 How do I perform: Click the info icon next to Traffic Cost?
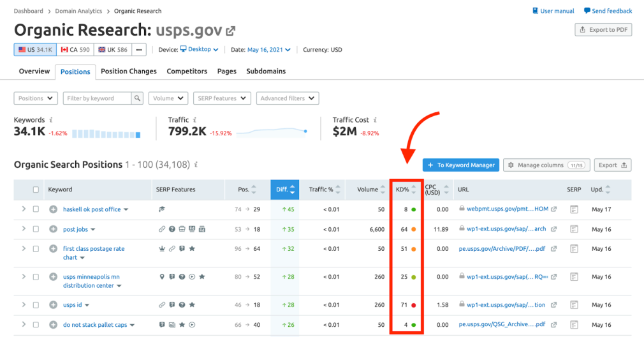[376, 120]
